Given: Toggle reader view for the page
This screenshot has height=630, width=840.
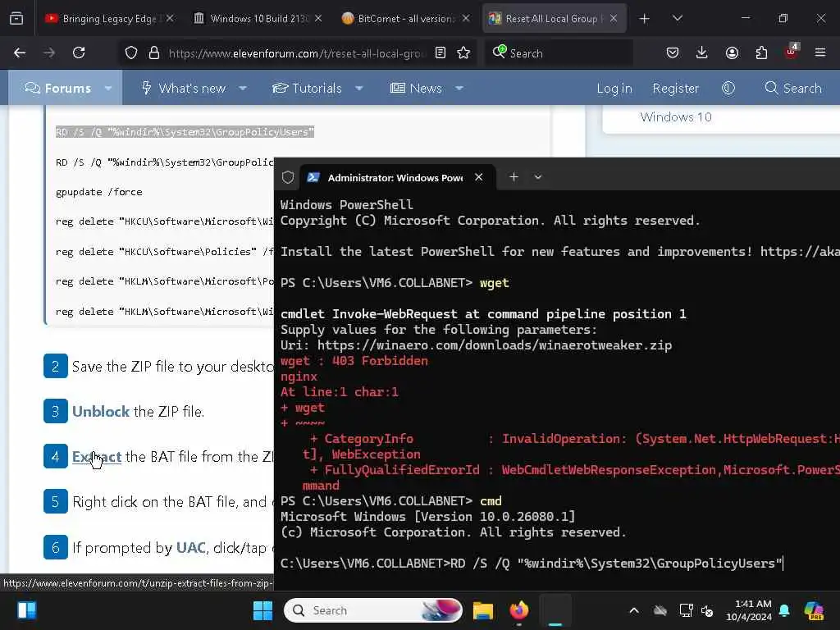Looking at the screenshot, I should [441, 52].
